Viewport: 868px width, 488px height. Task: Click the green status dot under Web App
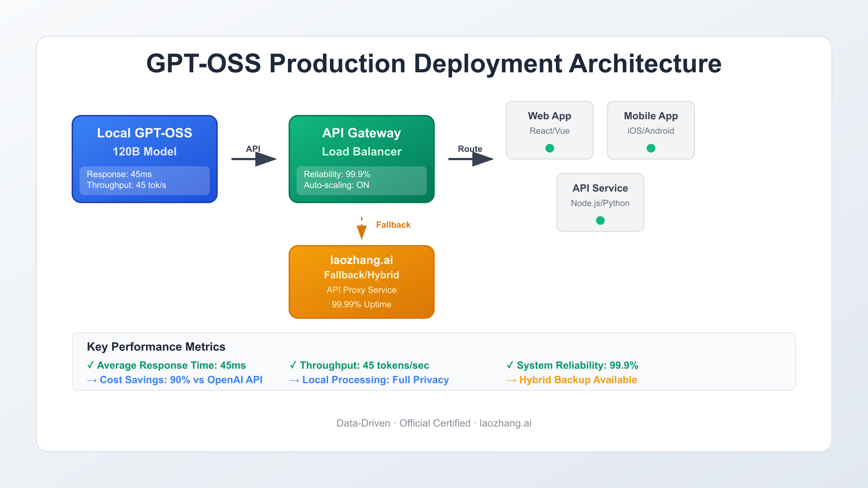(550, 148)
